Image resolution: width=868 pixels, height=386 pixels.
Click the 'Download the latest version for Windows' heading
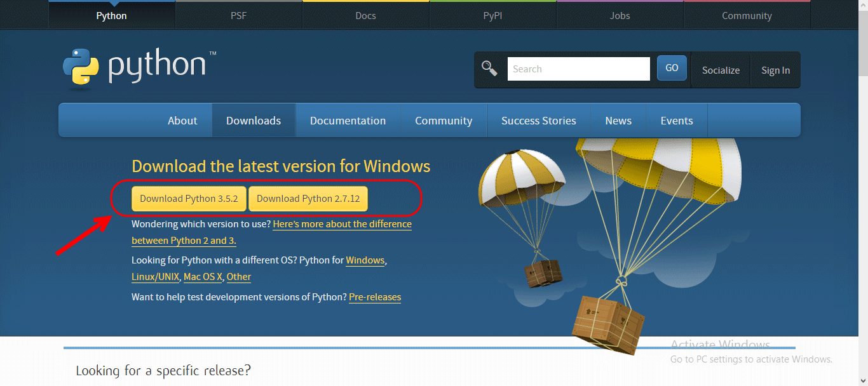[281, 166]
